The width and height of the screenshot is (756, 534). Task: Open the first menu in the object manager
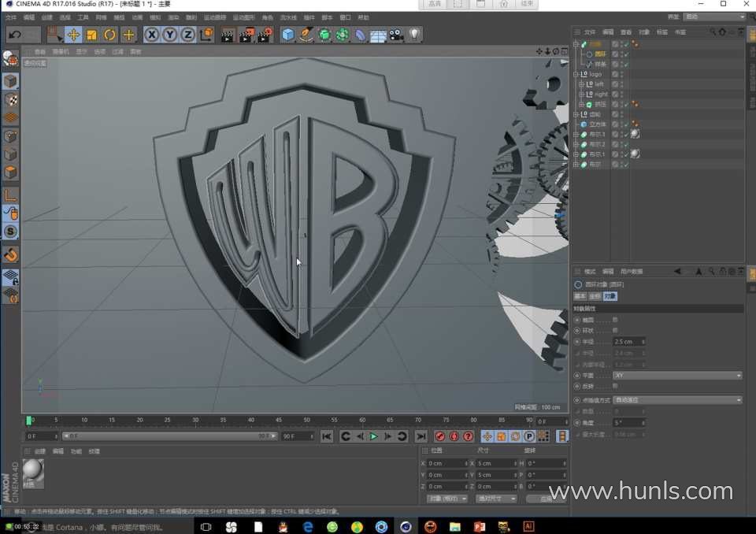pos(590,32)
